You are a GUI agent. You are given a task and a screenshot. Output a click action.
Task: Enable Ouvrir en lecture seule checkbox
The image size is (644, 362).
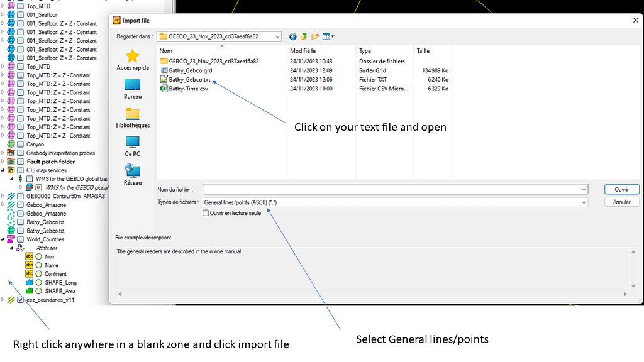206,213
